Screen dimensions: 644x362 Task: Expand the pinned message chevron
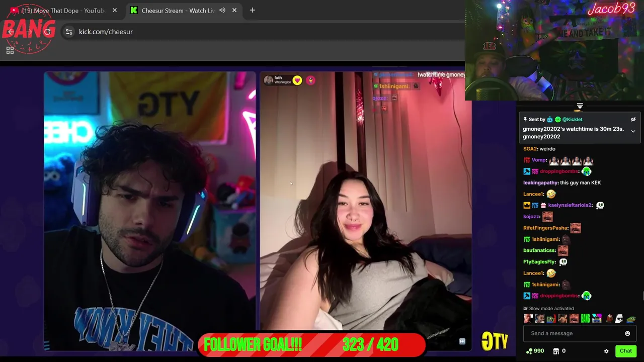point(633,131)
